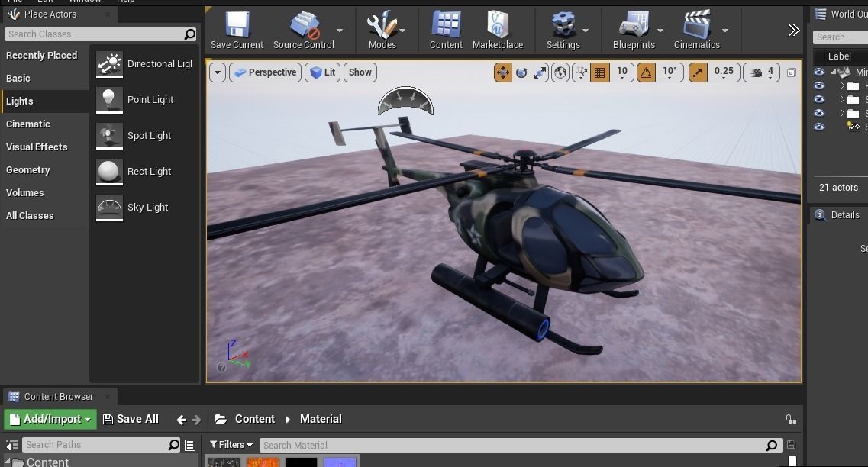The image size is (868, 467).
Task: Open the Content breadcrumb arrow menu
Action: point(288,420)
